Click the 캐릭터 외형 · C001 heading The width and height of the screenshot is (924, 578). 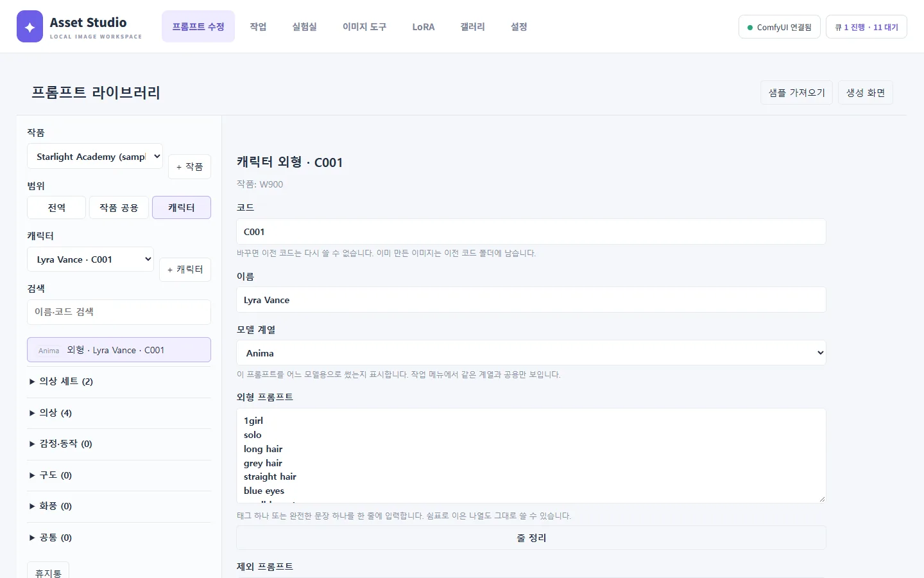click(289, 162)
